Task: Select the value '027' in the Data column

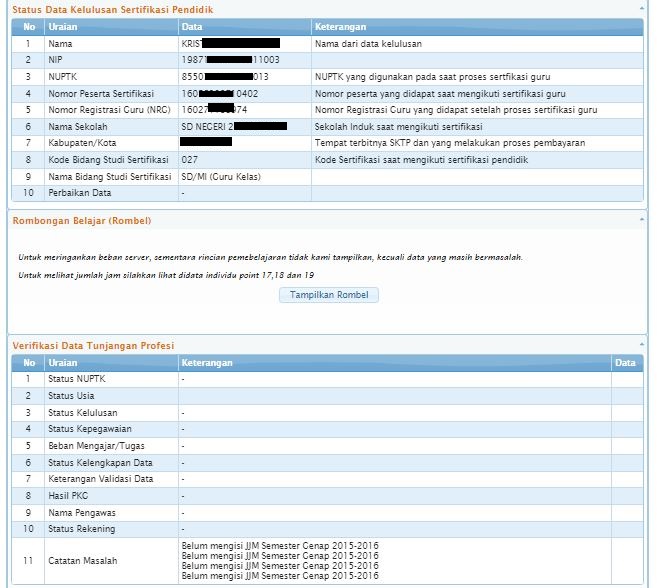Action: tap(189, 160)
